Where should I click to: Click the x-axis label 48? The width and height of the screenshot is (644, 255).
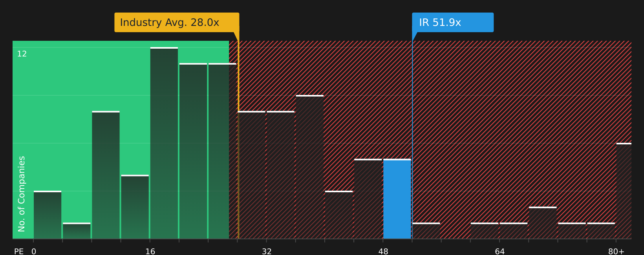(x=383, y=251)
